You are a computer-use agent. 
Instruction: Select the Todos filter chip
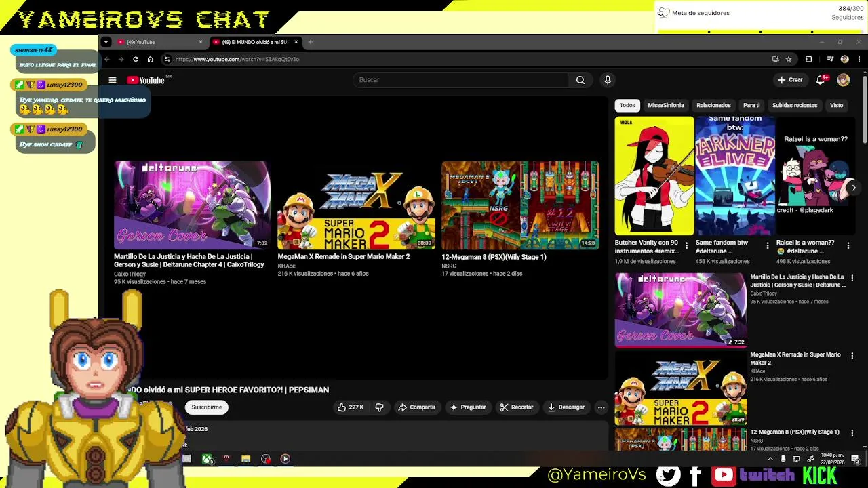(x=627, y=105)
